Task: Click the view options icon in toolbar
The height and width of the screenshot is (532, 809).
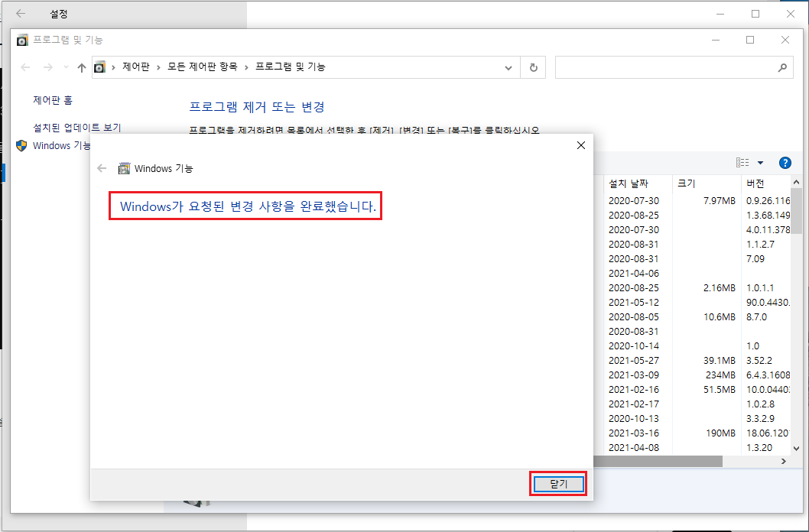Action: point(742,163)
